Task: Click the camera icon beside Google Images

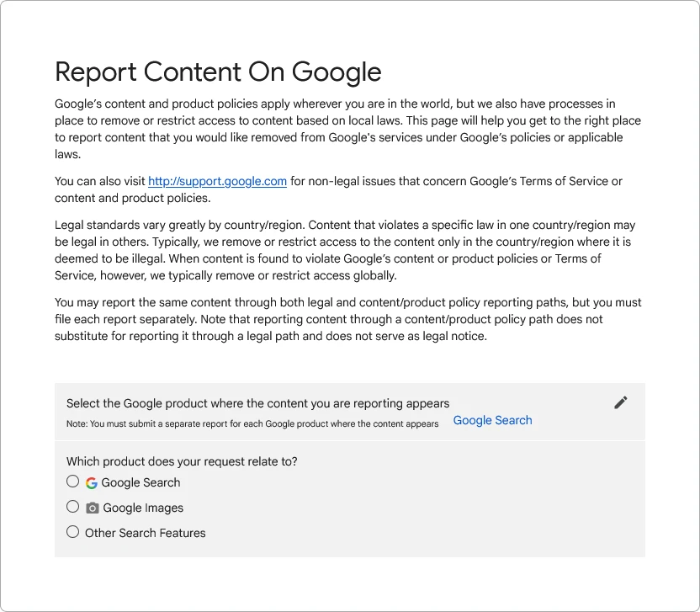Action: 93,508
